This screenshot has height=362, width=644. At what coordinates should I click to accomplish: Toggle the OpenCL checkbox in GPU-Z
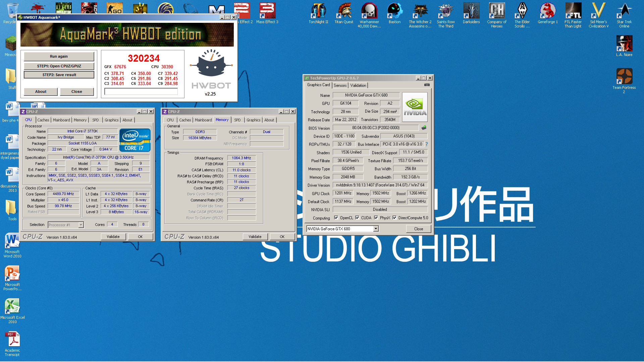tap(336, 218)
